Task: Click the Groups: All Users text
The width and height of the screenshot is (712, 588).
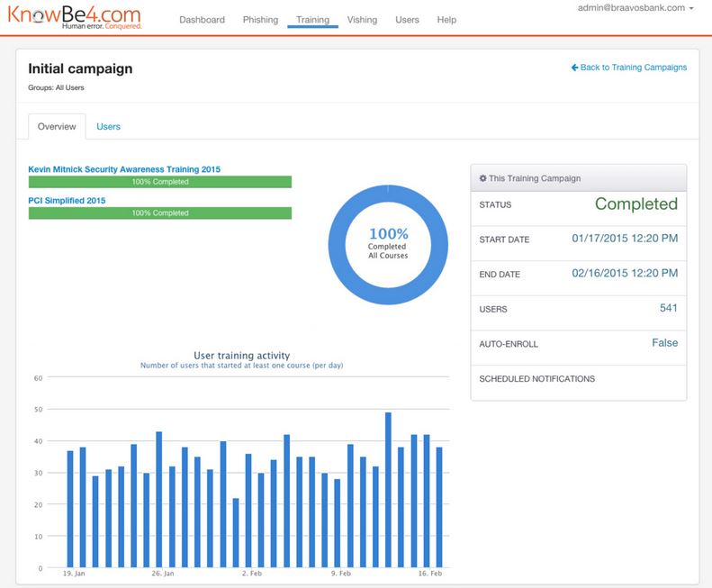Action: click(56, 87)
